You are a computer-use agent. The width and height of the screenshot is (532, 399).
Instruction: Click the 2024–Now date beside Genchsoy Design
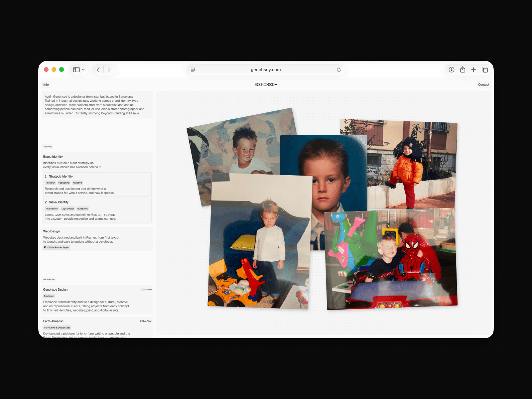coord(146,290)
